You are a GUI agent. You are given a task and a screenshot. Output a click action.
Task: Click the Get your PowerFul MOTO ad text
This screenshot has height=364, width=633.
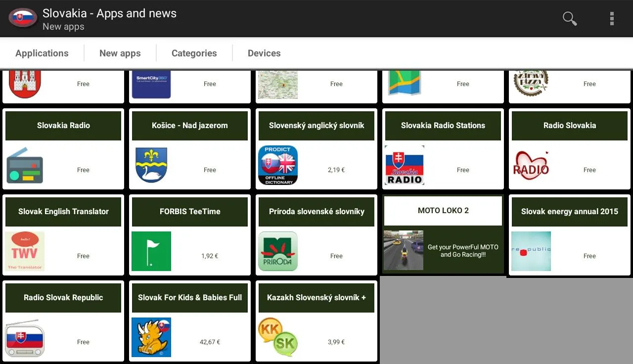tap(463, 251)
